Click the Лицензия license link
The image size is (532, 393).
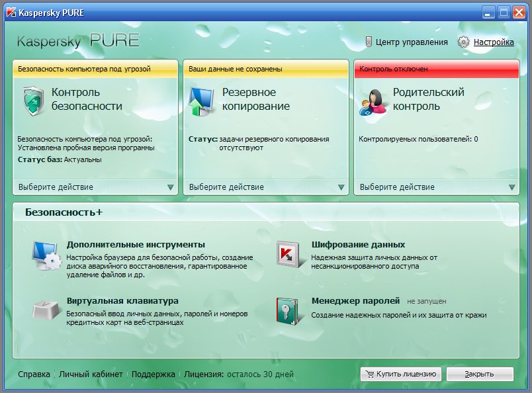click(x=204, y=374)
